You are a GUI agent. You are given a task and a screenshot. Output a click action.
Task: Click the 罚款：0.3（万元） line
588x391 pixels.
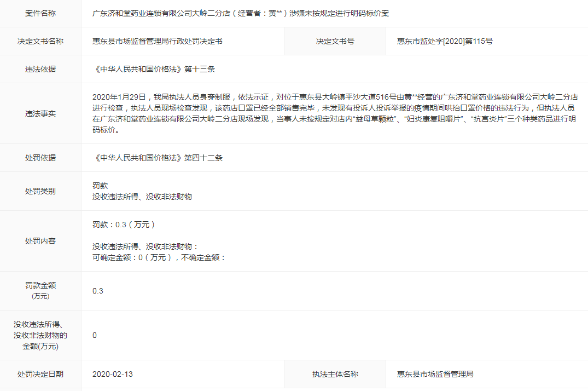(124, 225)
